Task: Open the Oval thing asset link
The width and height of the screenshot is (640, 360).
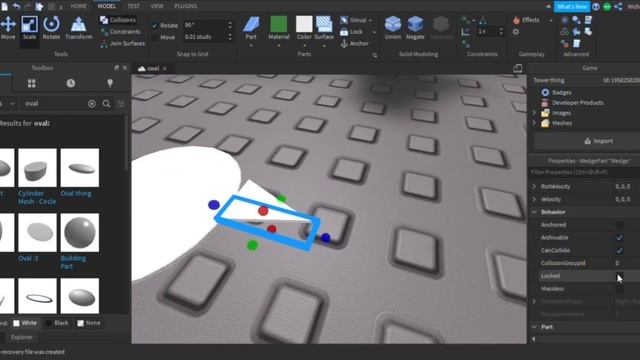Action: pos(76,193)
